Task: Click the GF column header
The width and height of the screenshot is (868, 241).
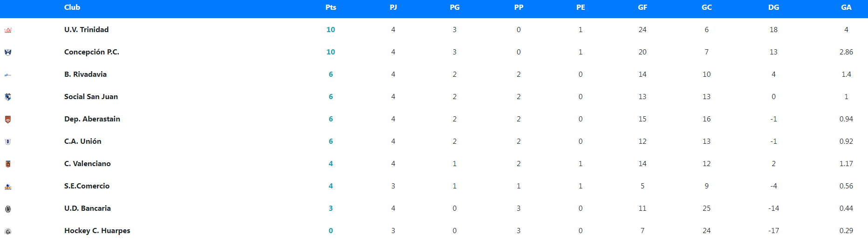Action: point(642,7)
